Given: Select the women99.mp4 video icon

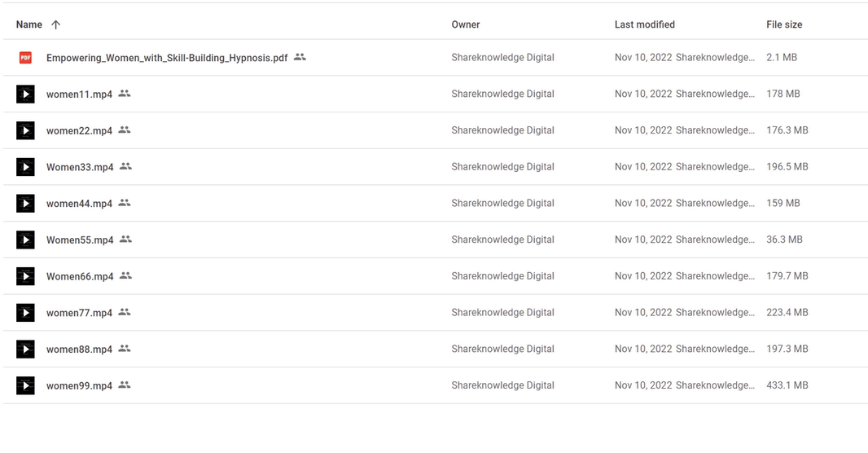Looking at the screenshot, I should [25, 385].
